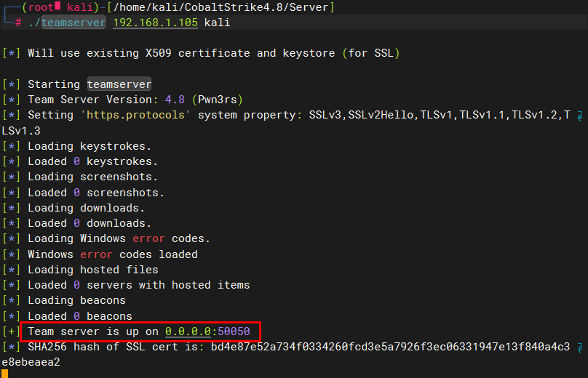Viewport: 588px width, 378px height.
Task: Click the 'Loading Windows error codes.' line
Action: pos(106,238)
